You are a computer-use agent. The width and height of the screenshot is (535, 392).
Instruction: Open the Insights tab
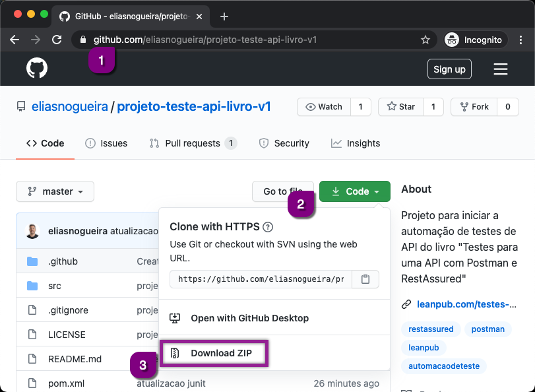tap(355, 143)
